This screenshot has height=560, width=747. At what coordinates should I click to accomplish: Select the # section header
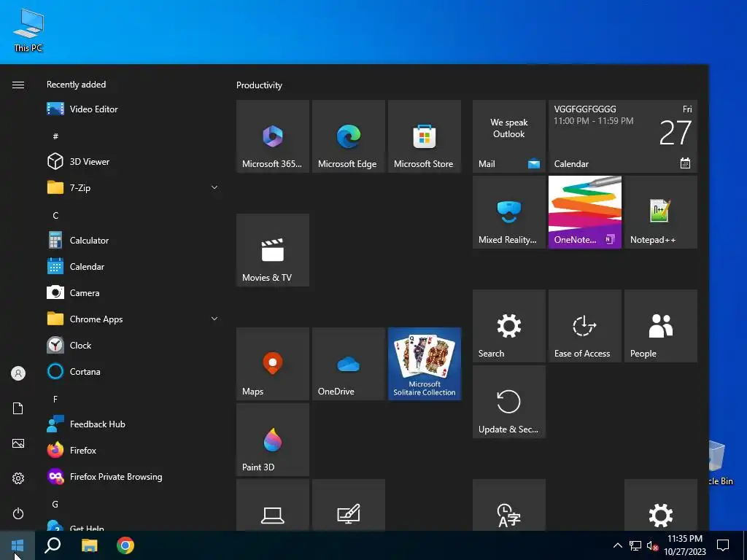point(55,136)
